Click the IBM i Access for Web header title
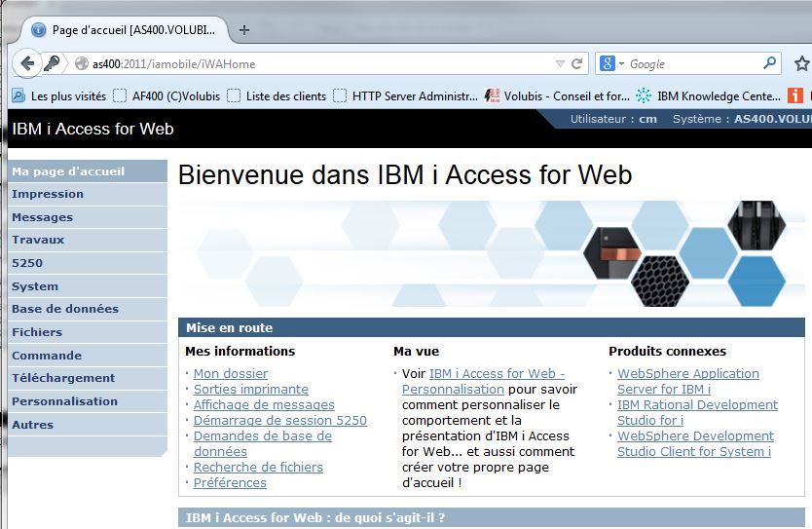812x529 pixels. (92, 129)
